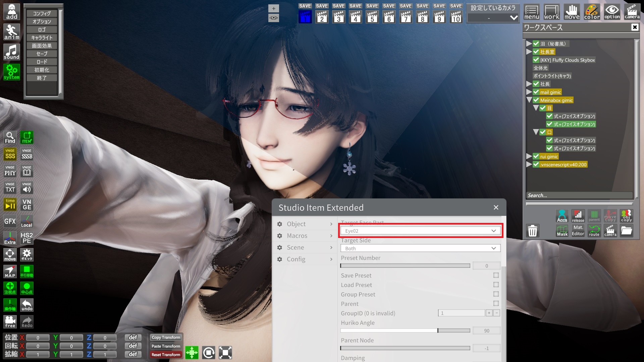Adjust the Preset Number slider
This screenshot has height=362, width=644.
pos(405,265)
